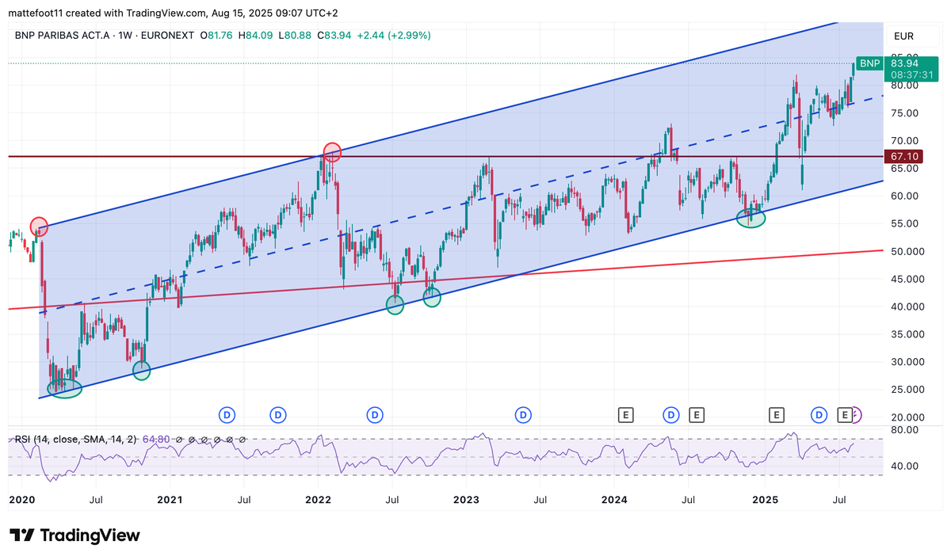
Task: Click the dividend marker after Jul 2021
Action: pos(278,414)
